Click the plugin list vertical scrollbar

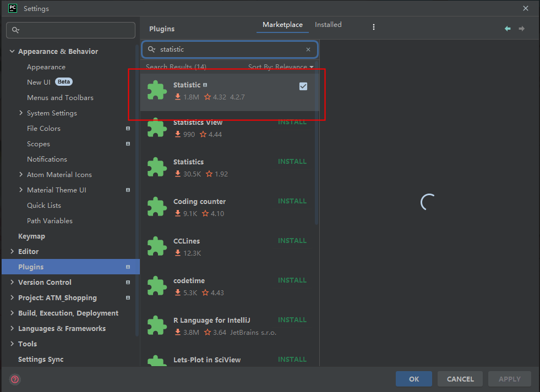[317, 143]
